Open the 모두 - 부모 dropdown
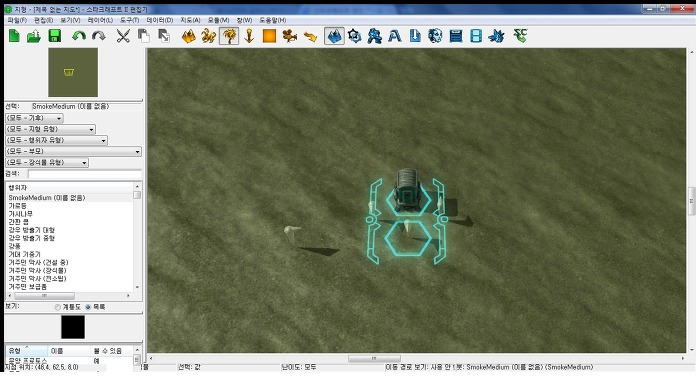 (x=73, y=152)
